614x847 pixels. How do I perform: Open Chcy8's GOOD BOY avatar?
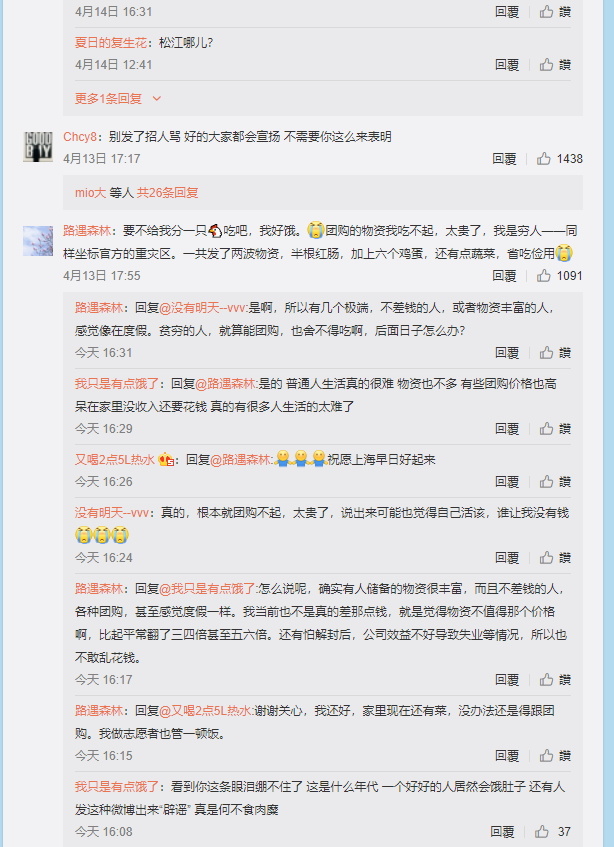click(x=38, y=146)
